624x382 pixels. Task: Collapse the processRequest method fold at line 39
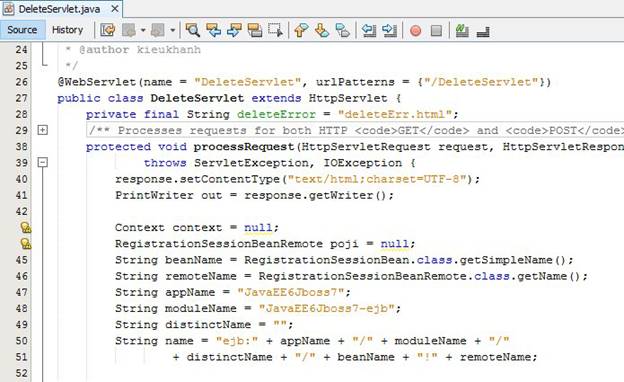point(43,162)
